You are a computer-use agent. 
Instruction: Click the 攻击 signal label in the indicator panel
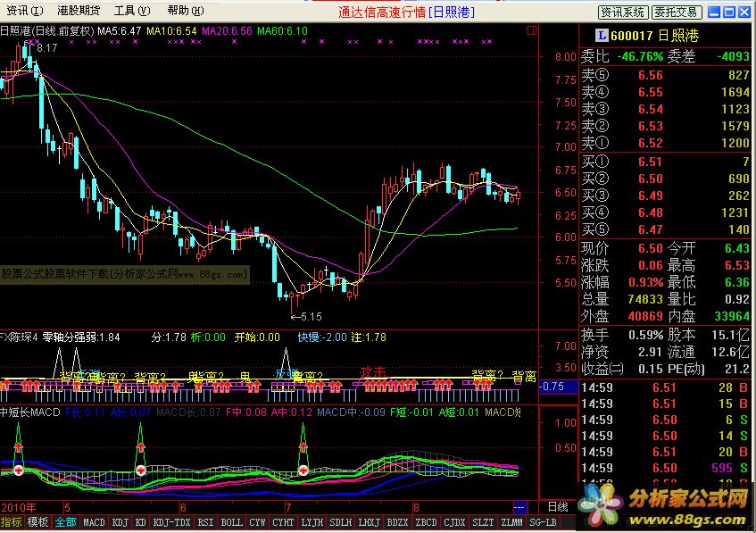(x=374, y=372)
